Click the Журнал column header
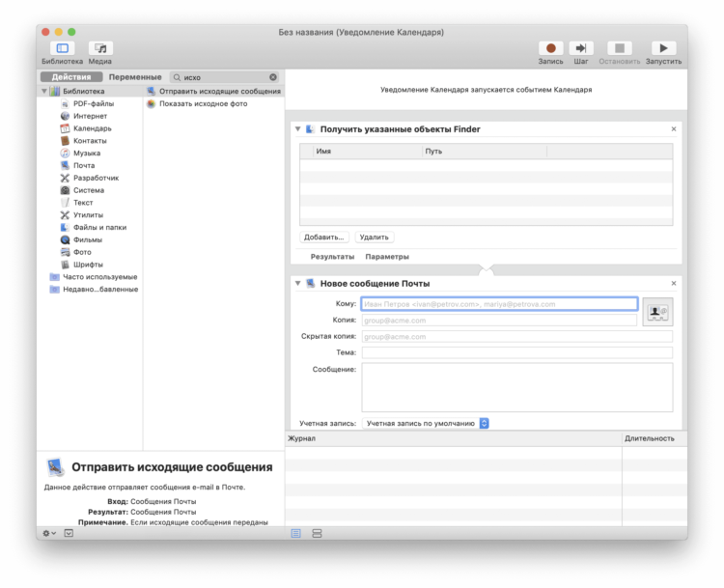This screenshot has width=724, height=588. [454, 438]
